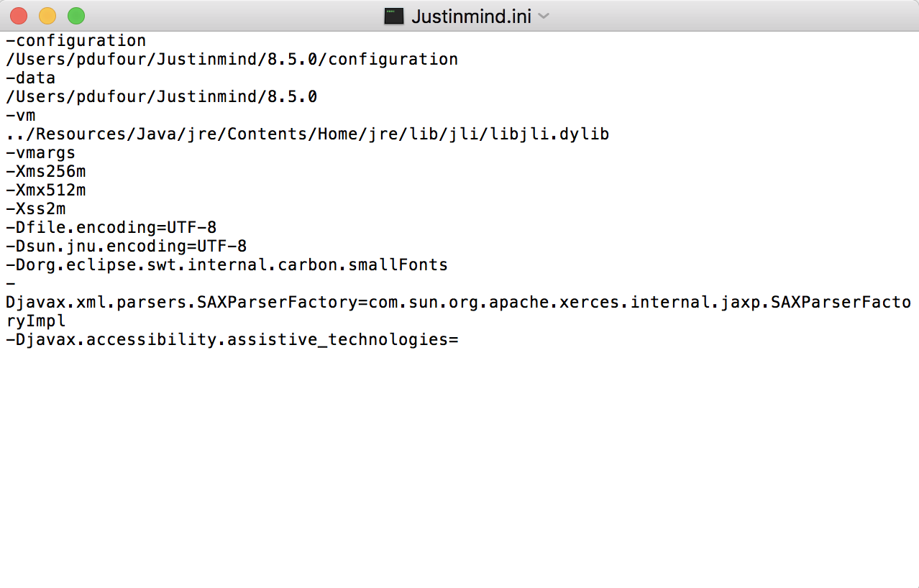The height and width of the screenshot is (588, 919).
Task: Minimize the window using the yellow button
Action: click(x=47, y=16)
